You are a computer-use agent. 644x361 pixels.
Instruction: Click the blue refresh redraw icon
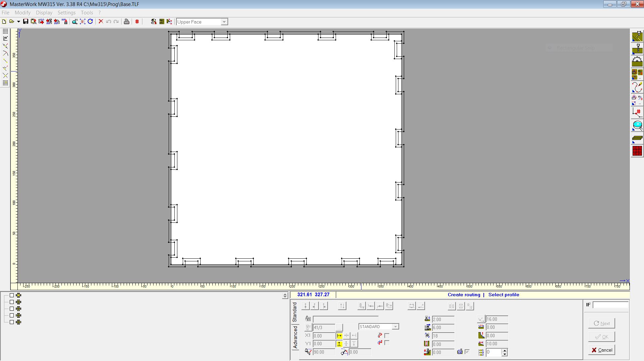[x=90, y=22]
